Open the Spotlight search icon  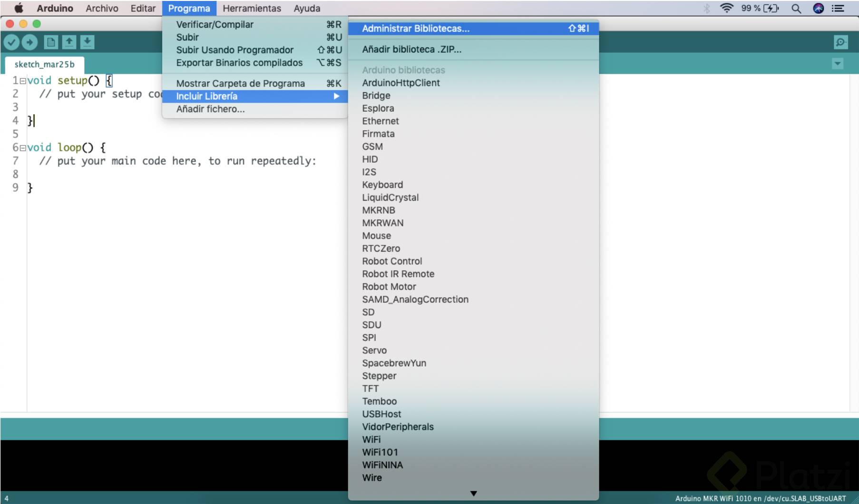coord(796,8)
